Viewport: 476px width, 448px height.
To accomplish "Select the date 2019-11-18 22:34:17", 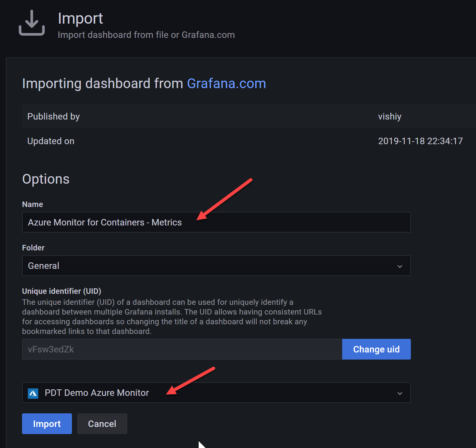I will (x=420, y=141).
